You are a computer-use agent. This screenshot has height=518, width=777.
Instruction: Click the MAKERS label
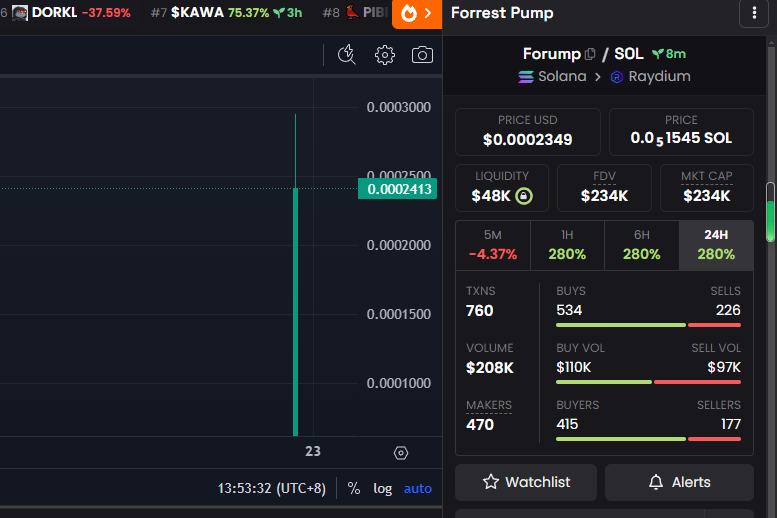(x=489, y=405)
